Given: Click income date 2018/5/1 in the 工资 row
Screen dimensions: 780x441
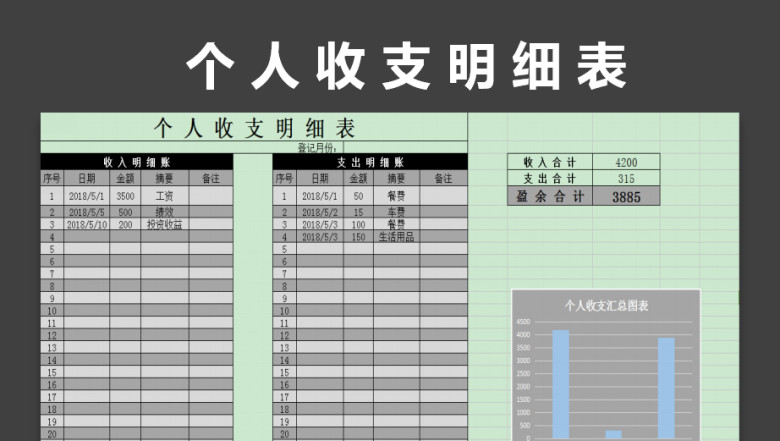Looking at the screenshot, I should [x=87, y=196].
